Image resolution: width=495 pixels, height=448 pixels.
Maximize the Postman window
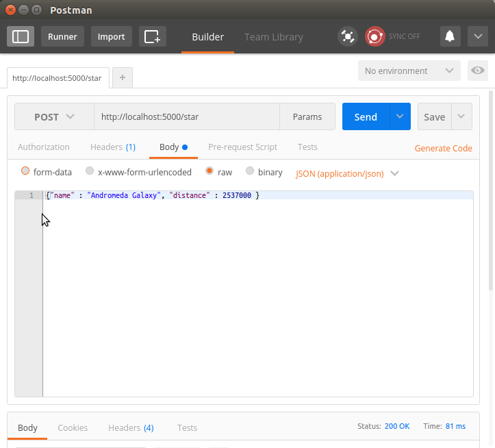click(36, 10)
